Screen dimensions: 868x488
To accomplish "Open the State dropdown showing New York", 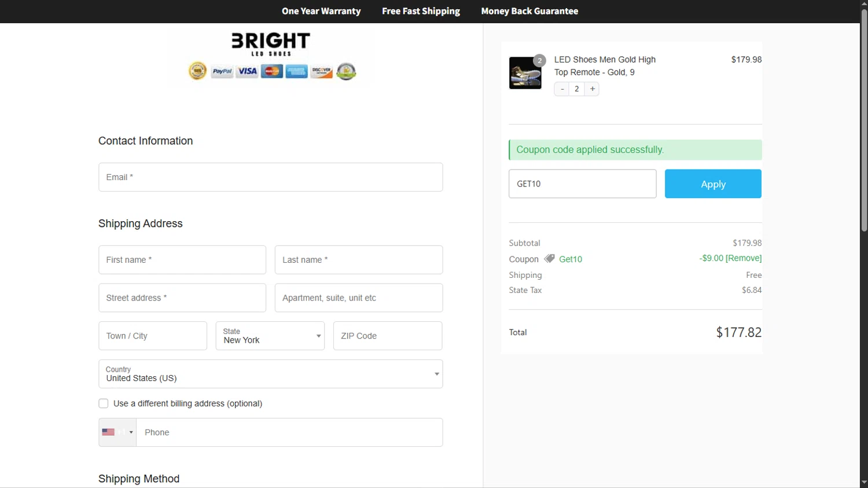I will [270, 336].
